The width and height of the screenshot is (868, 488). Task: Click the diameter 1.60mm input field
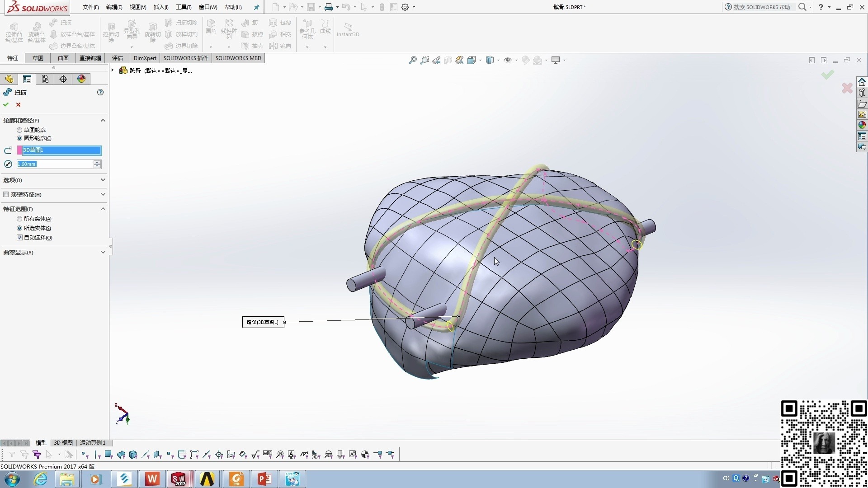55,164
